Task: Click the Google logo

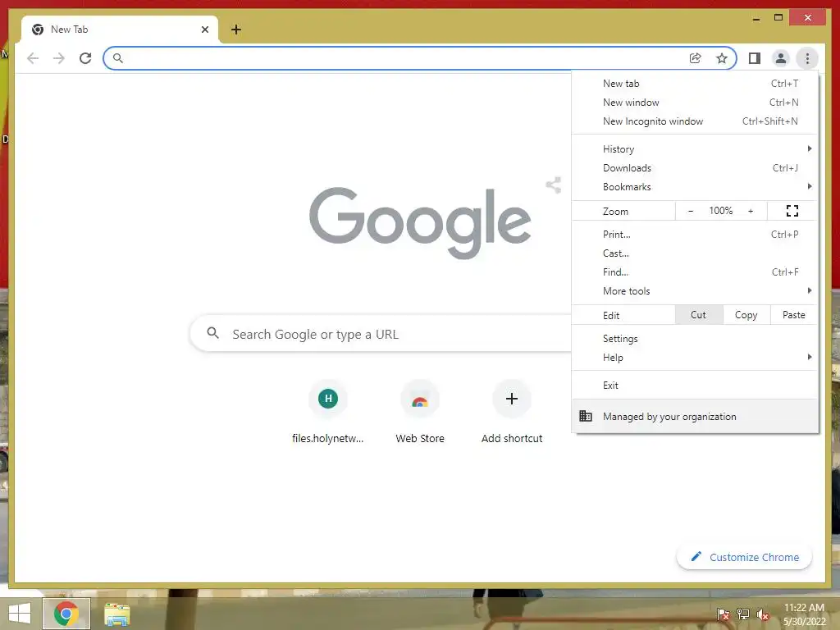Action: tap(420, 223)
